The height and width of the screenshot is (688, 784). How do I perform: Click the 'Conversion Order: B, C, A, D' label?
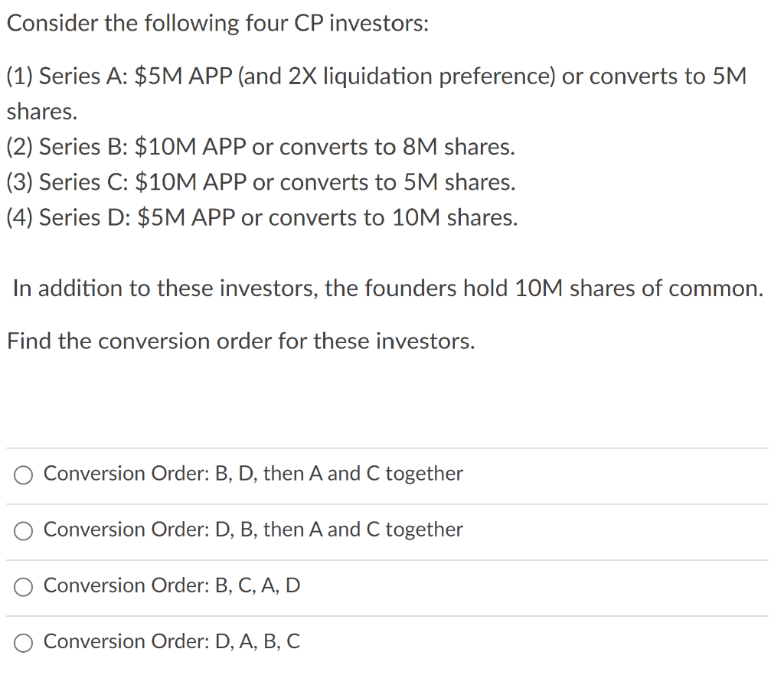point(171,585)
